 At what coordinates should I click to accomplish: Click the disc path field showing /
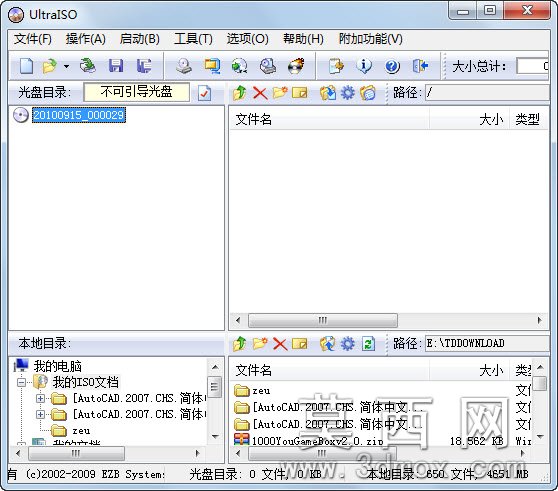487,93
